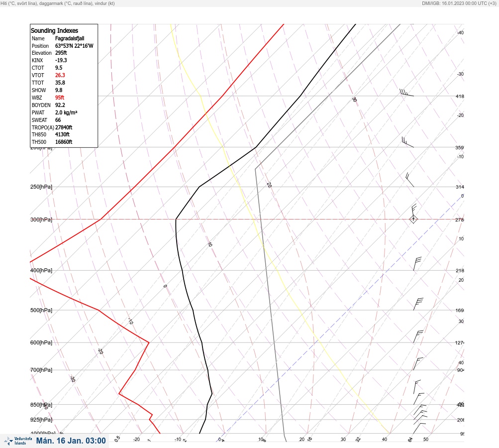Click the SHOW value 9.8
Image resolution: width=499 pixels, height=448 pixels.
59,90
